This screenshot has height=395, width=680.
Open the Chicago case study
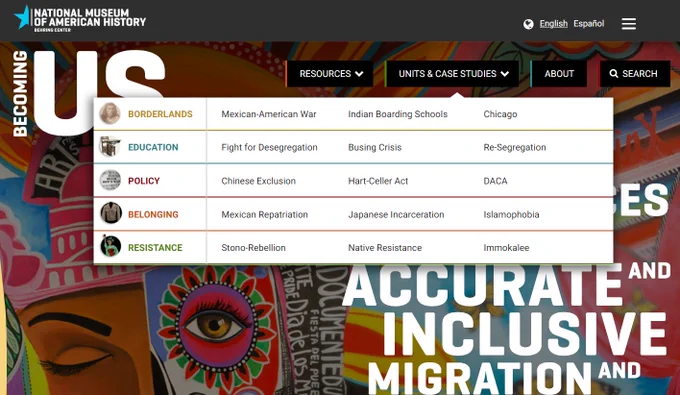[x=500, y=114]
